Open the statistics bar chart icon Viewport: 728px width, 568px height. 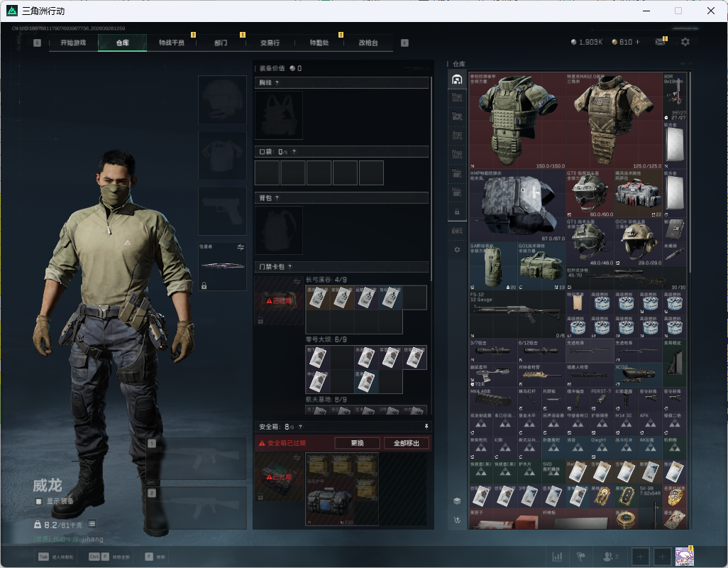tap(557, 556)
